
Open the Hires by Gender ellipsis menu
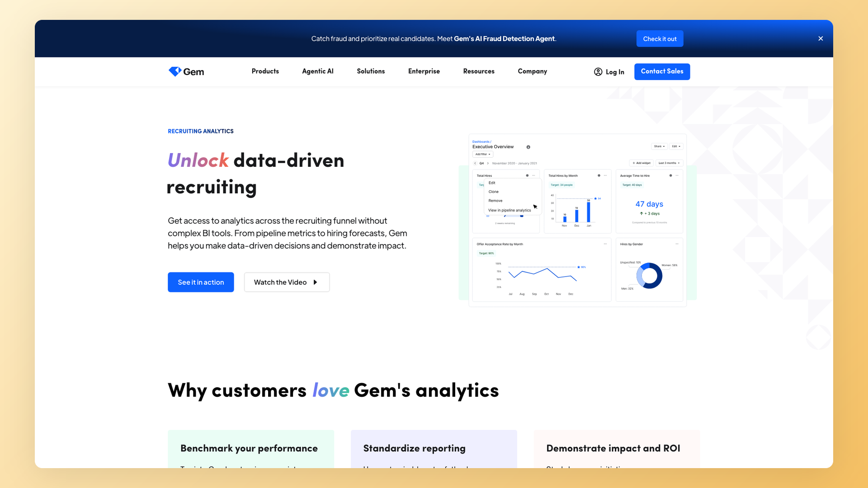[677, 244]
